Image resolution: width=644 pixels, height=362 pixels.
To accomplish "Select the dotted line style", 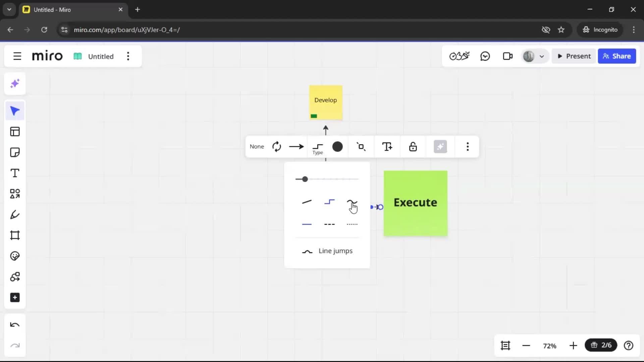I will point(352,224).
